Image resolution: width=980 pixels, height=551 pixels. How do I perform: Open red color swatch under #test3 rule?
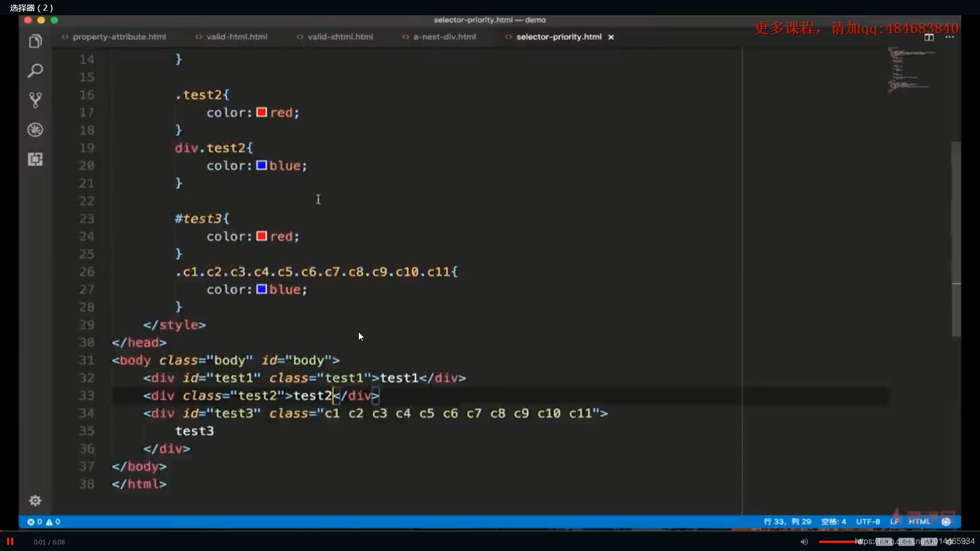point(261,236)
